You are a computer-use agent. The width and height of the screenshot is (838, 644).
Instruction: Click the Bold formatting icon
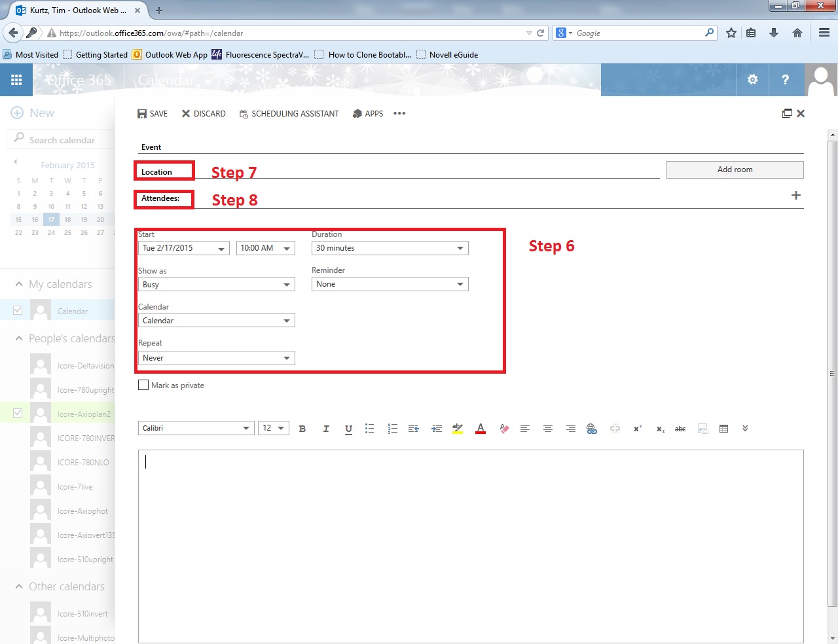302,429
